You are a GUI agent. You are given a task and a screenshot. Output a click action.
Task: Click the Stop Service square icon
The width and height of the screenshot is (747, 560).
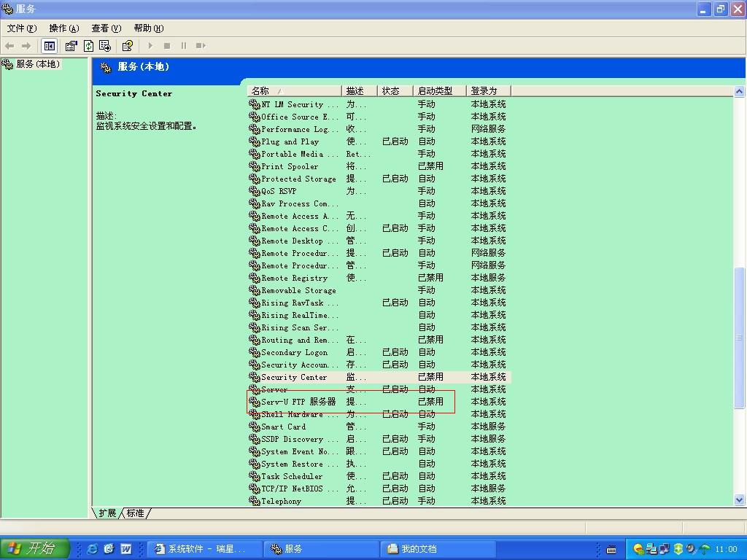tap(167, 46)
